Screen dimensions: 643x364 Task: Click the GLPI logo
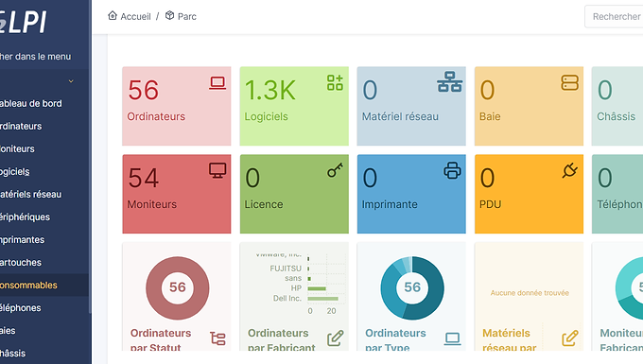click(x=23, y=22)
